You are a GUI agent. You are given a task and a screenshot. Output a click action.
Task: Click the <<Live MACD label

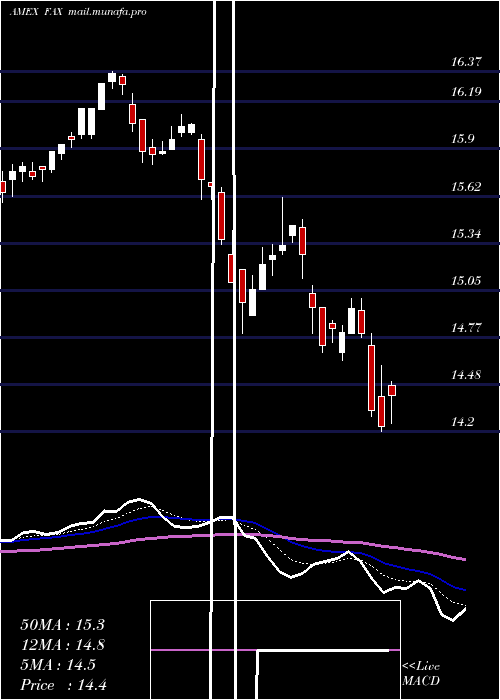click(x=421, y=674)
